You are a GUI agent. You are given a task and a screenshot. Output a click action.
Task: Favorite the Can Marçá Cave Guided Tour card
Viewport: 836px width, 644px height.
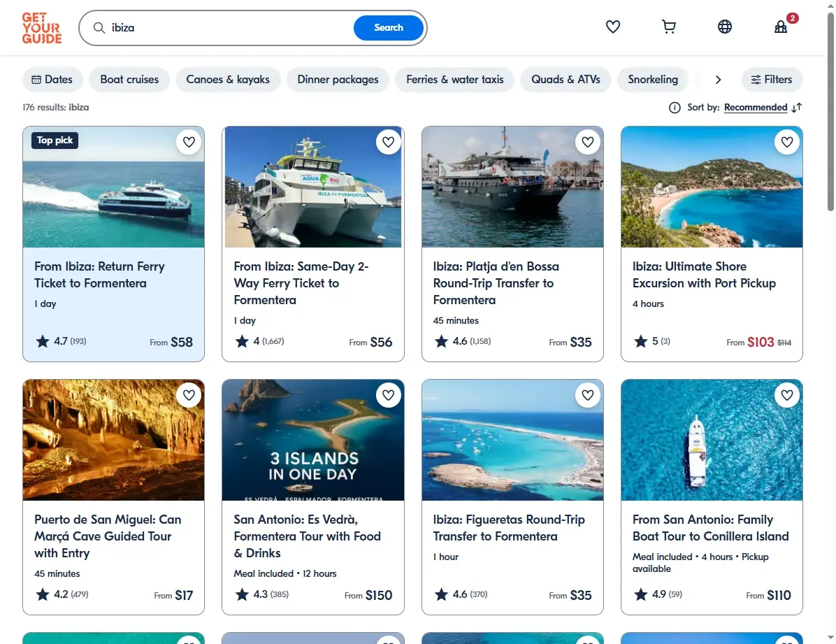click(x=189, y=395)
